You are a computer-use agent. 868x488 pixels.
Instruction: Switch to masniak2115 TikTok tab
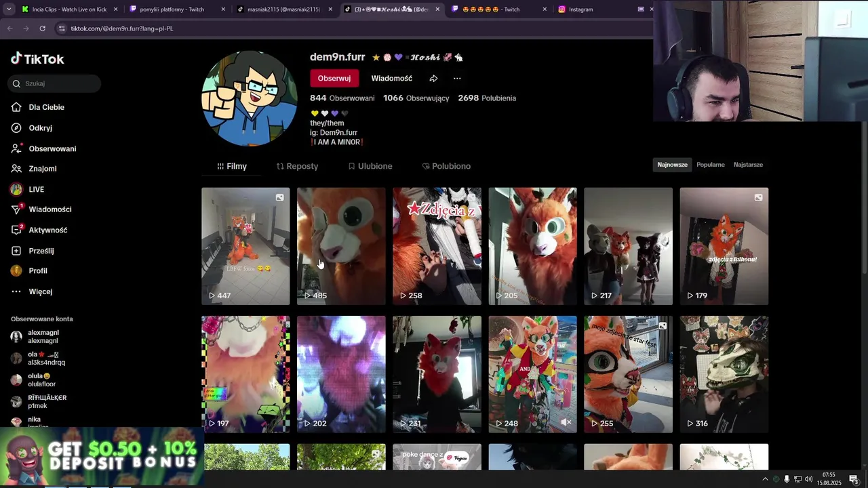[x=283, y=9]
